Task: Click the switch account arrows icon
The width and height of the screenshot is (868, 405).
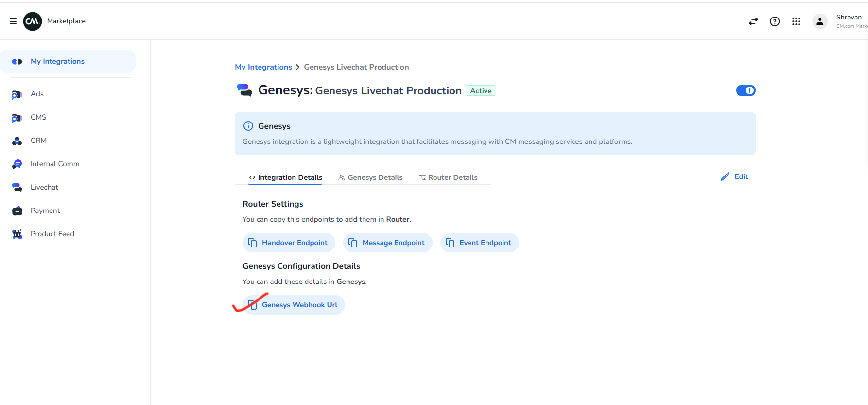Action: 753,21
